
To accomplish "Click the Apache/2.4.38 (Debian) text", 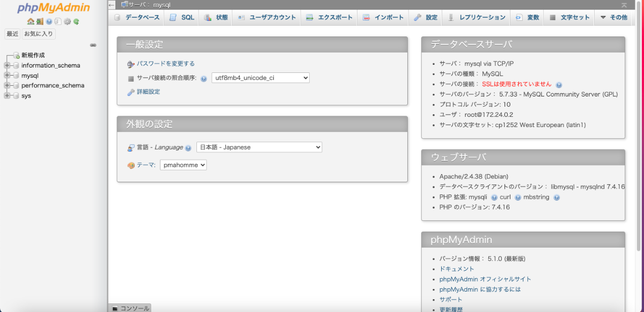I will 474,176.
